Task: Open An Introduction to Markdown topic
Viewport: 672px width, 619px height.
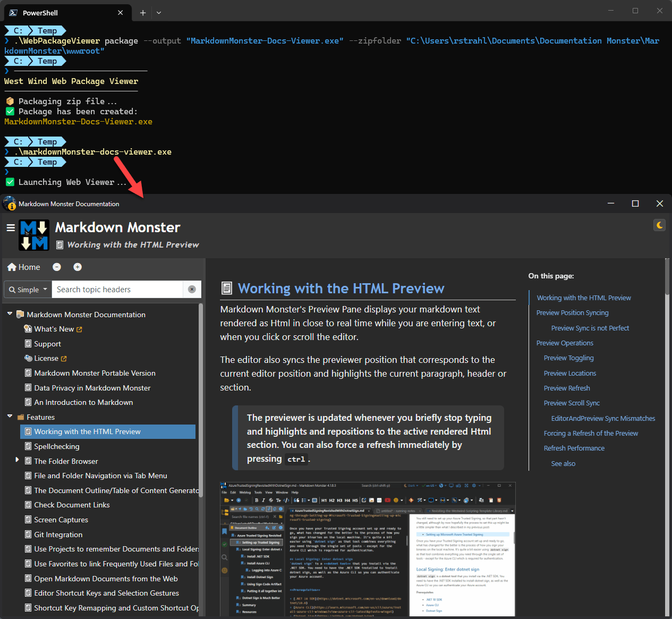Action: click(x=83, y=403)
